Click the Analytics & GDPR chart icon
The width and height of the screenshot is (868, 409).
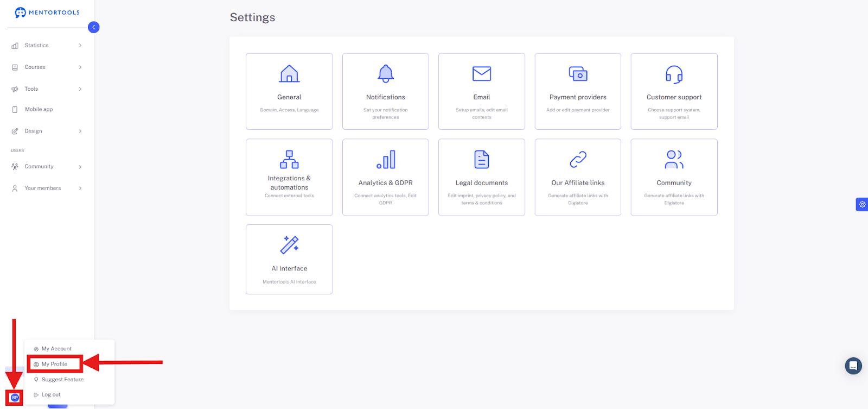(x=386, y=160)
